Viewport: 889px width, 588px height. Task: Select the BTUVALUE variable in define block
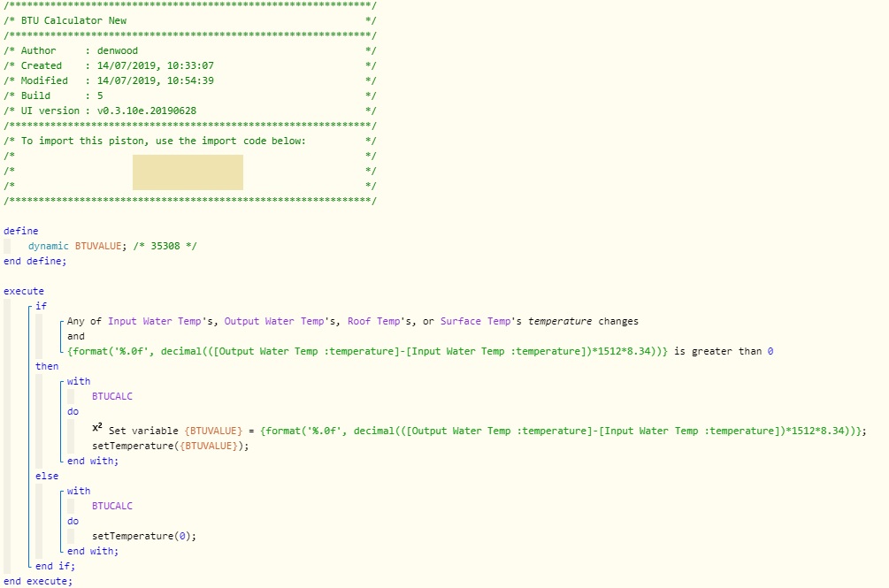[x=98, y=246]
